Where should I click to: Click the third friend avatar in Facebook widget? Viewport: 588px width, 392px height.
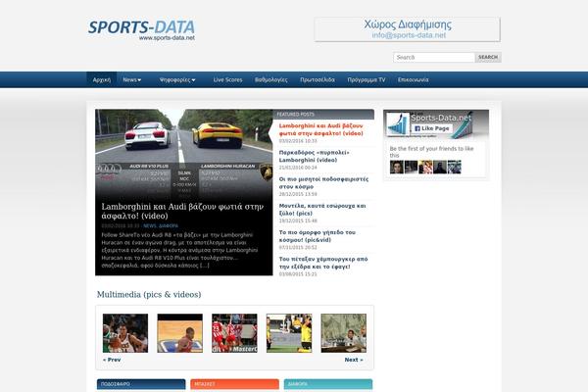click(425, 167)
